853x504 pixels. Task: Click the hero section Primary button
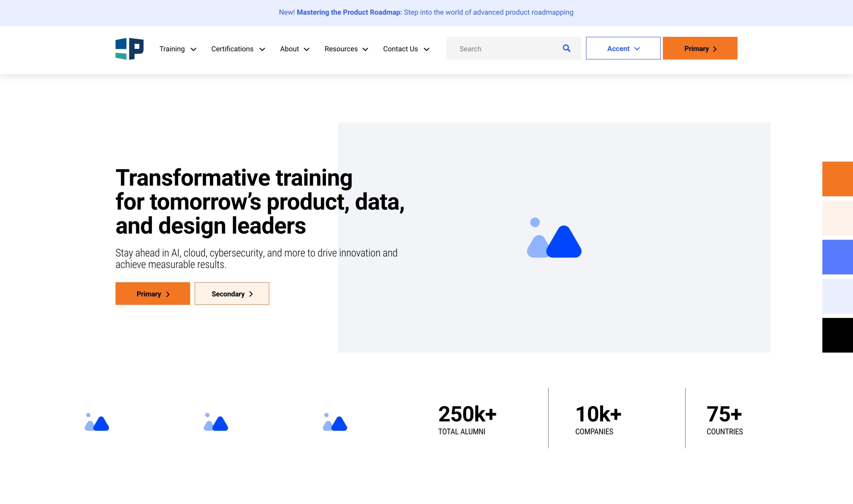[153, 294]
